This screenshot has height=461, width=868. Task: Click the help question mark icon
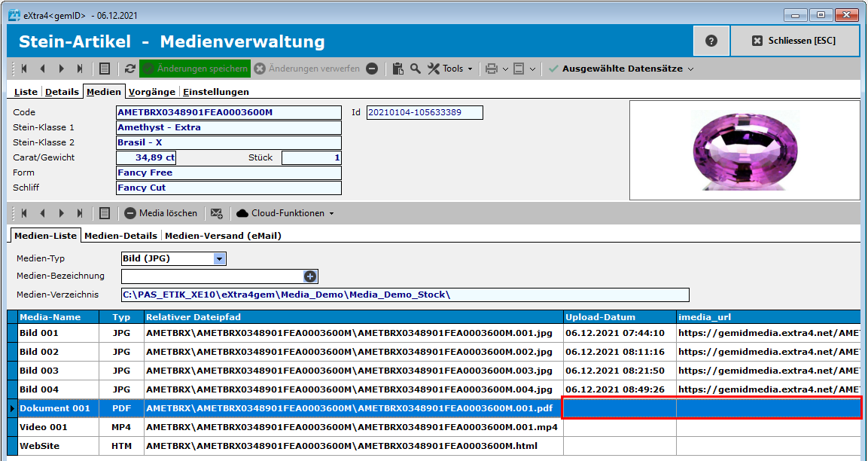(711, 41)
